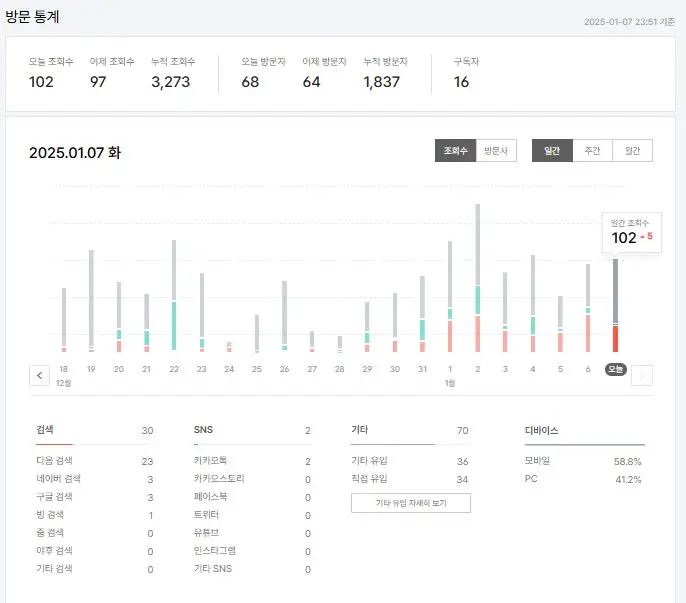The width and height of the screenshot is (686, 603).
Task: Click 오늘 방문자 value 68
Action: pos(250,82)
